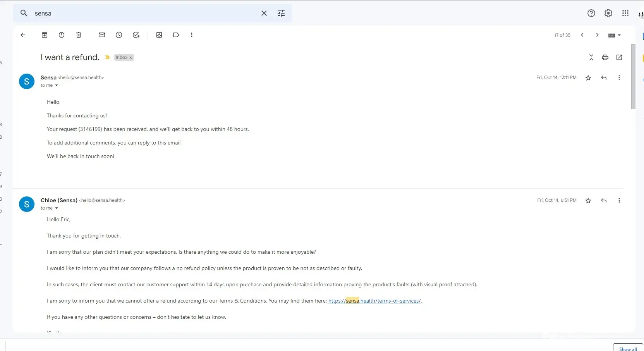Go back to search results
The width and height of the screenshot is (644, 351).
tap(23, 35)
